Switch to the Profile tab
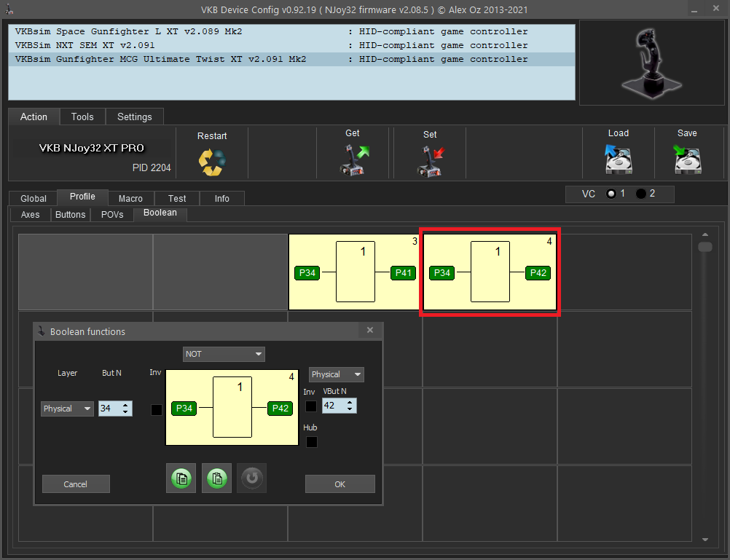730x560 pixels. 82,197
